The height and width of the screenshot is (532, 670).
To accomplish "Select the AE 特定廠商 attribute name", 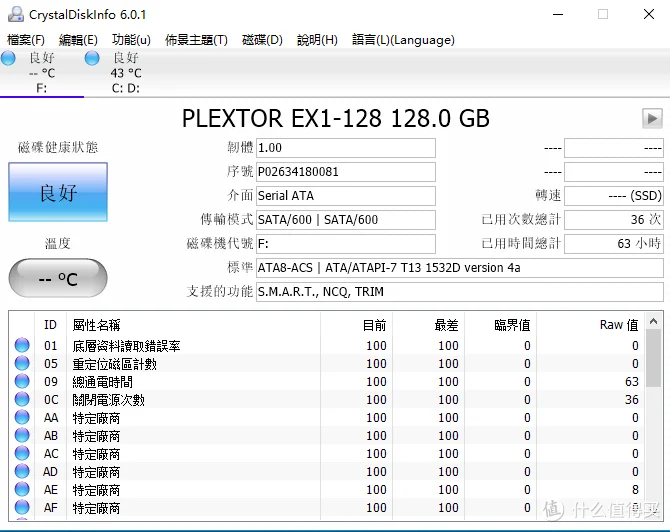I will click(x=96, y=490).
